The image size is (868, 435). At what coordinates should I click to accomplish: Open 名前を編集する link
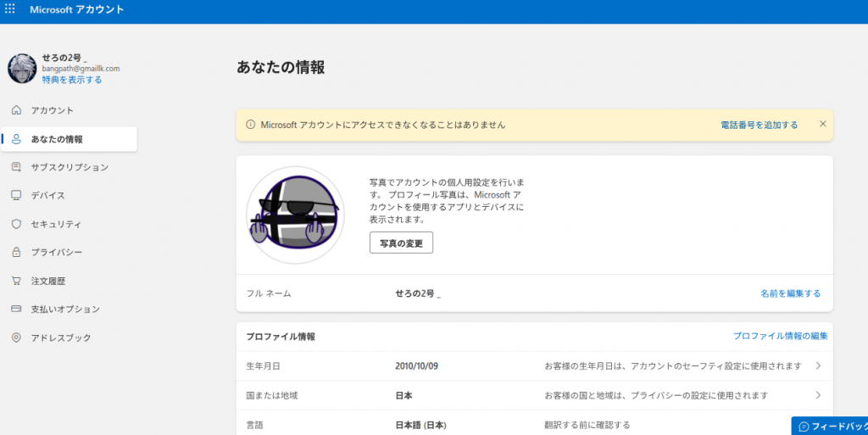pyautogui.click(x=790, y=293)
